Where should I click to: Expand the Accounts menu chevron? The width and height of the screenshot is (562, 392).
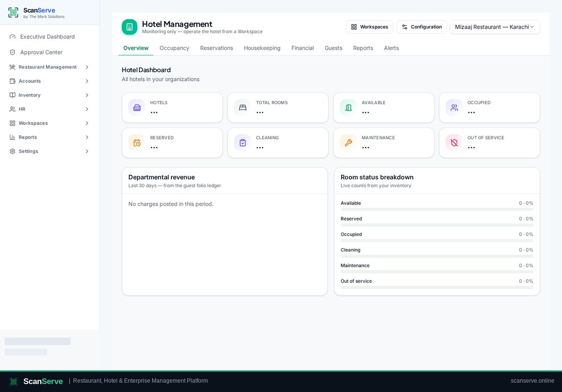click(87, 81)
